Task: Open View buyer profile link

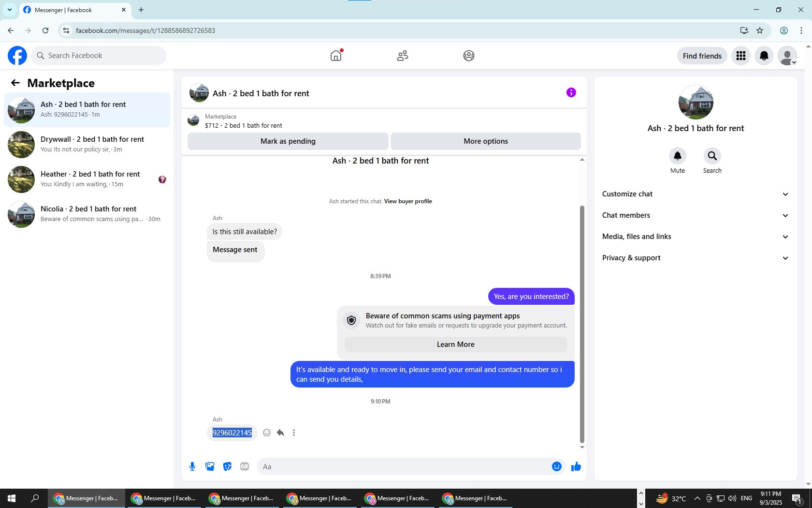Action: pos(408,201)
